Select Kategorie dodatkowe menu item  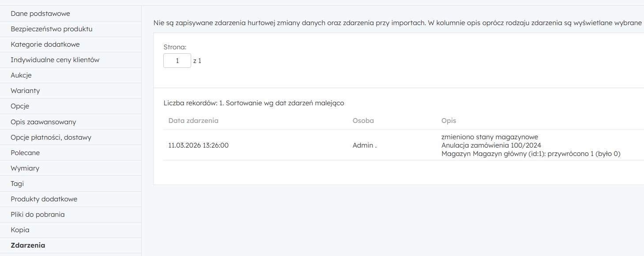coord(45,45)
